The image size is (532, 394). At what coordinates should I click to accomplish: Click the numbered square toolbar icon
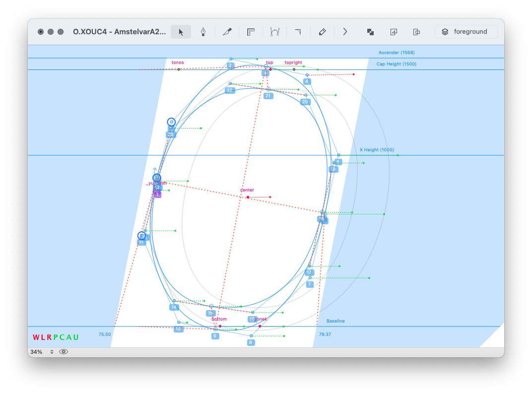(x=394, y=32)
